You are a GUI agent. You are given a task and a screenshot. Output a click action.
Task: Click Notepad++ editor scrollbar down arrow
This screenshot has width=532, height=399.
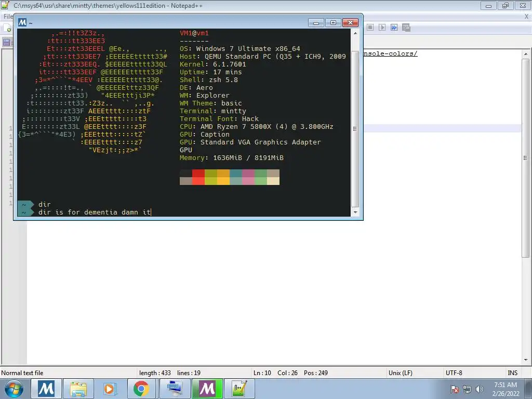coord(526,360)
